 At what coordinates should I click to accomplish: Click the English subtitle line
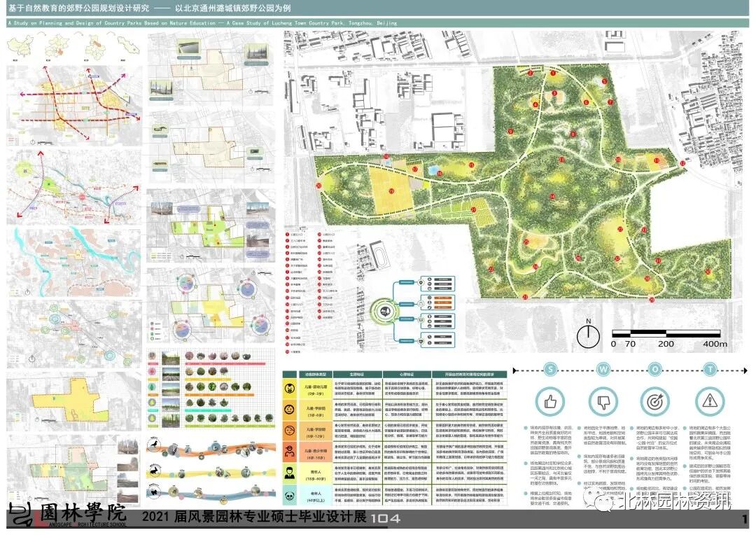202,22
